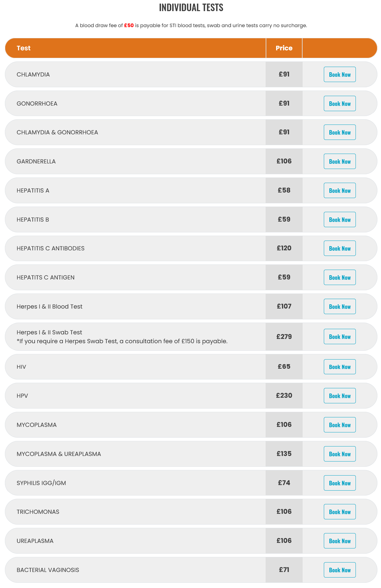This screenshot has height=588, width=381.
Task: Book the Chlamydia & Gonorrhoea test
Action: click(x=340, y=132)
